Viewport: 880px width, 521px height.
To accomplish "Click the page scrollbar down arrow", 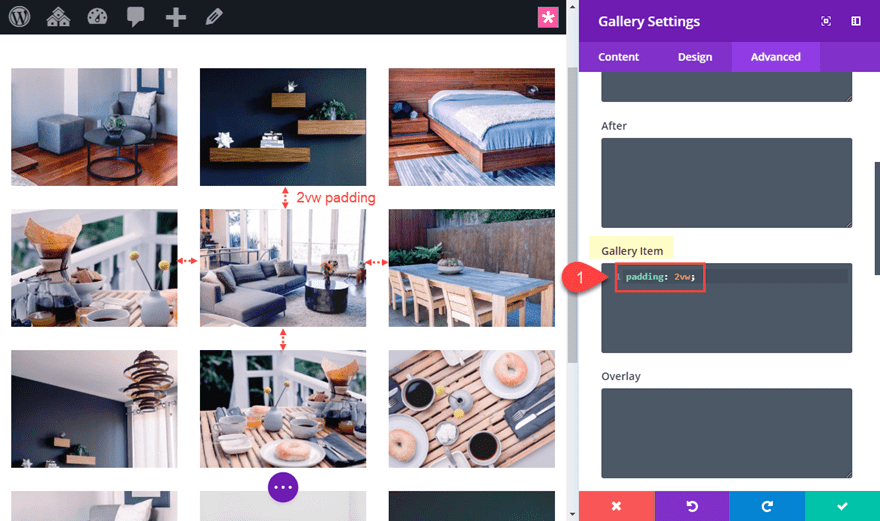I will tap(572, 514).
